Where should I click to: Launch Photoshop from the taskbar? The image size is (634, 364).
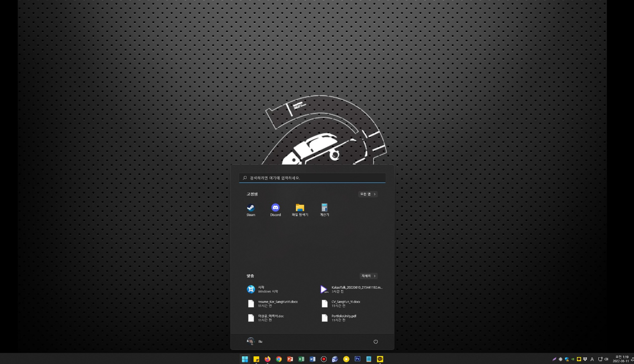pyautogui.click(x=357, y=359)
